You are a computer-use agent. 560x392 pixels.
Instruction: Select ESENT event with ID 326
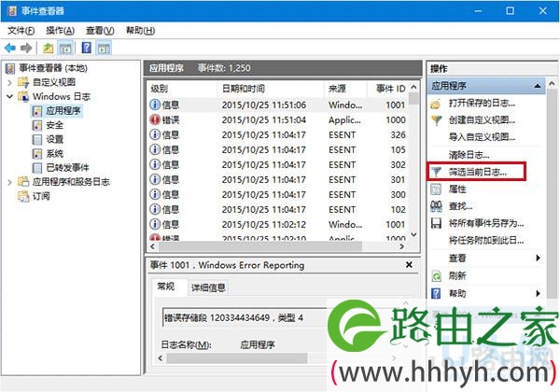pos(278,135)
